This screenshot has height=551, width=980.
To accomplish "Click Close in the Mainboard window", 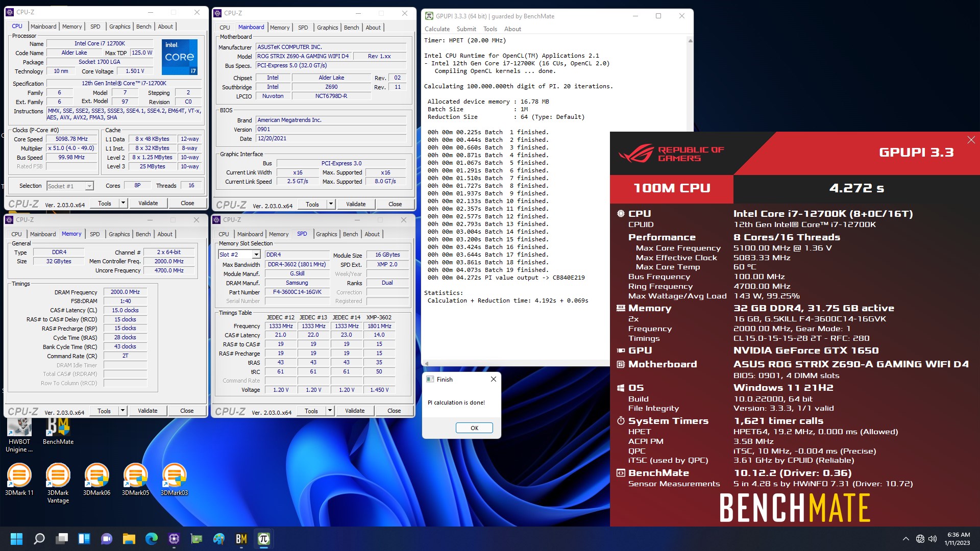I will click(395, 204).
